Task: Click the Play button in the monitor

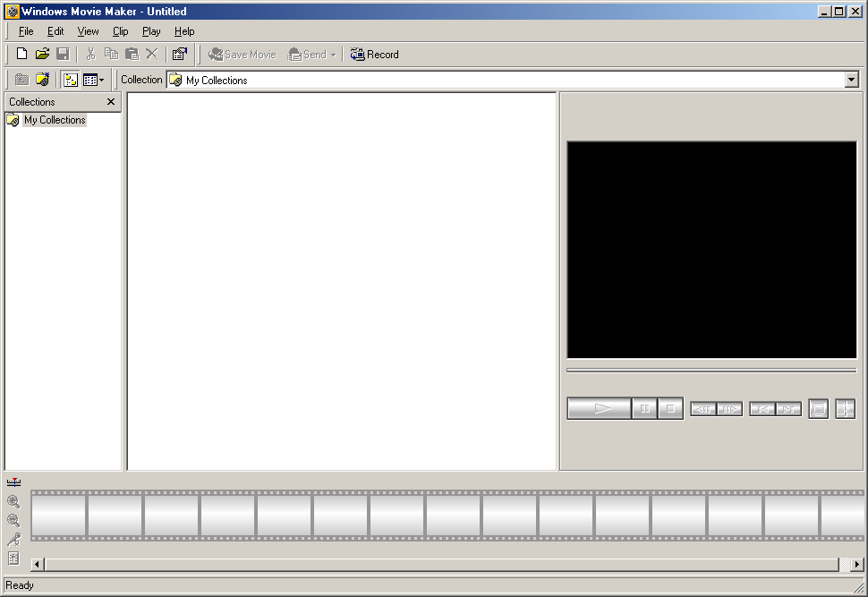Action: click(599, 409)
